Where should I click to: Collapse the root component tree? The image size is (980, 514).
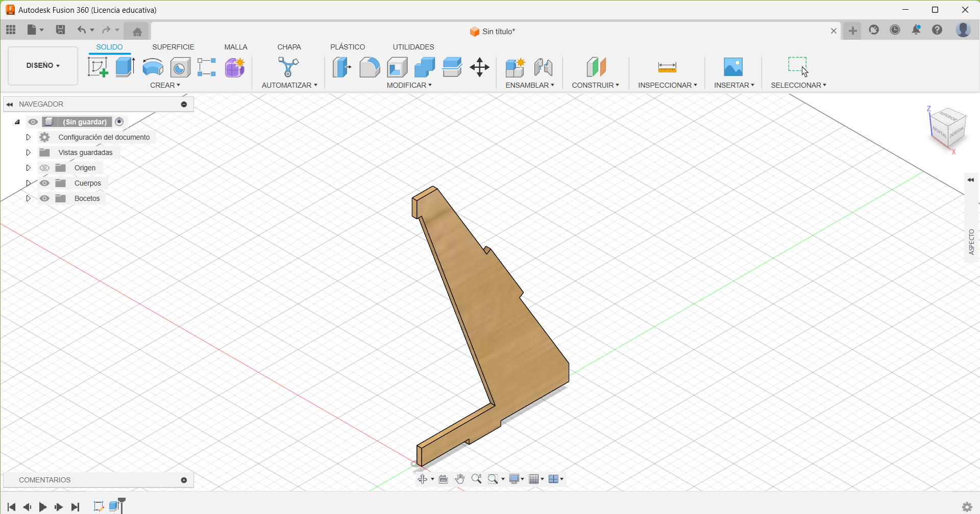click(x=17, y=122)
